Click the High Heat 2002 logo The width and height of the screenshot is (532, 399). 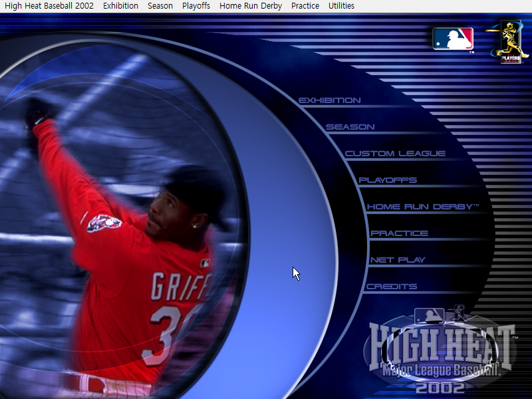coord(440,350)
